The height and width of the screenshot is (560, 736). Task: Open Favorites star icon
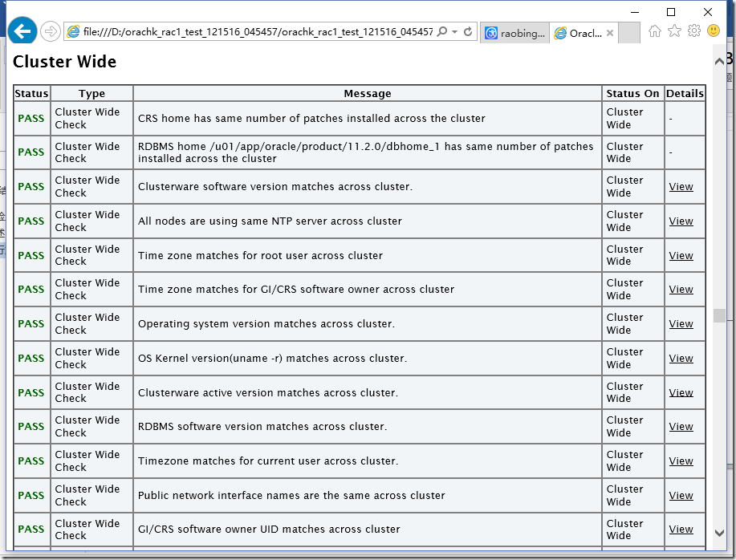tap(674, 31)
